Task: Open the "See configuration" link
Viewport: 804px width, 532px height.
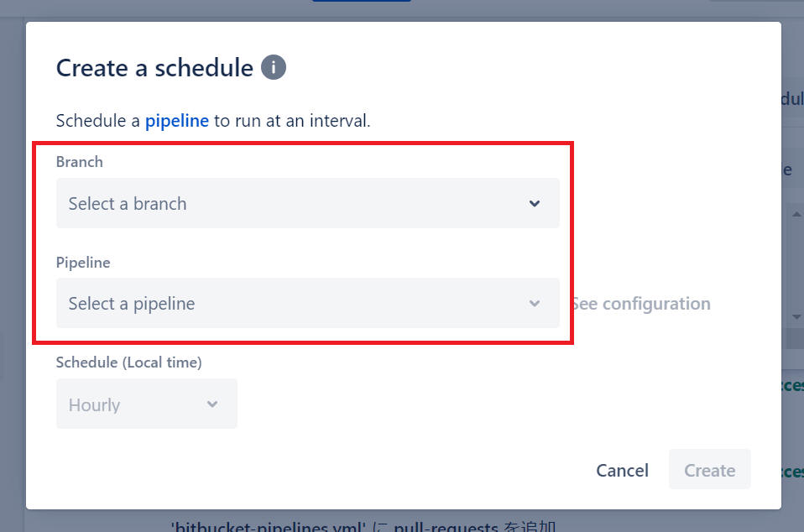Action: point(641,304)
